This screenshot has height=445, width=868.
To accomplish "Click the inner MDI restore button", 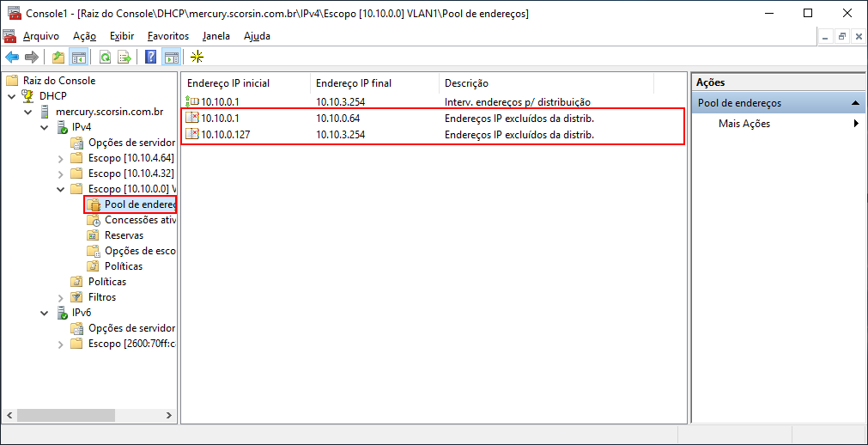I will [842, 37].
